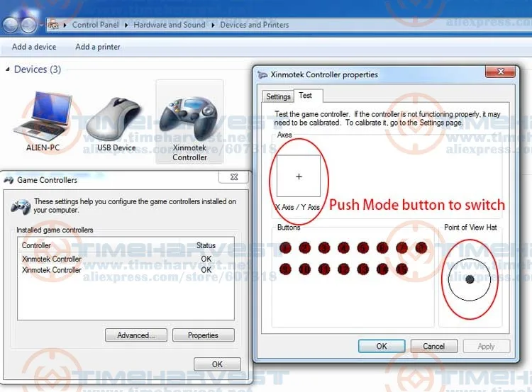Click Add a device toolbar command

coord(34,47)
